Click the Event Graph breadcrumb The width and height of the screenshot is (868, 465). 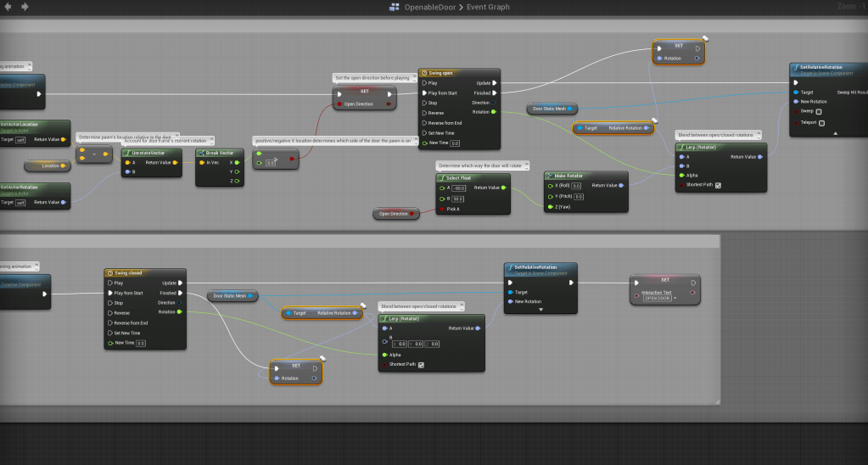tap(486, 7)
